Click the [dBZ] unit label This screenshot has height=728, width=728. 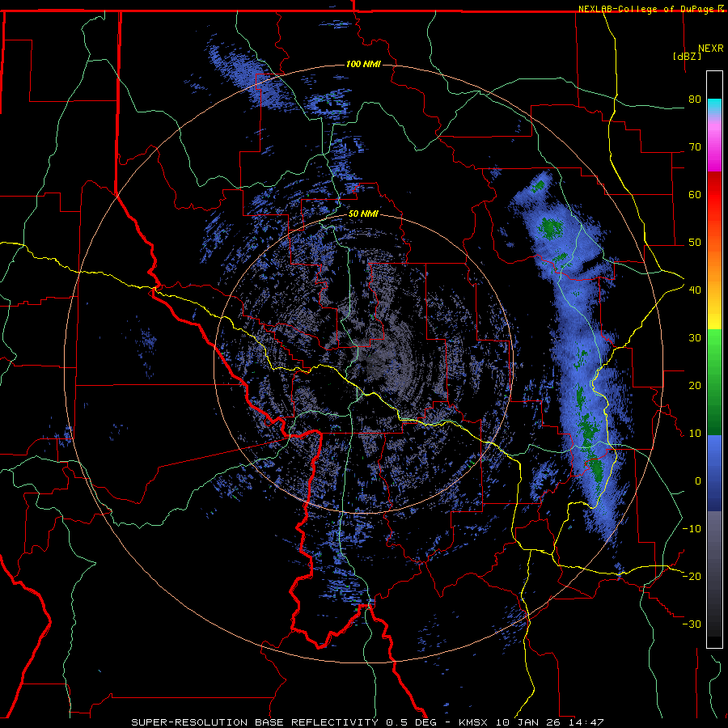click(x=687, y=56)
